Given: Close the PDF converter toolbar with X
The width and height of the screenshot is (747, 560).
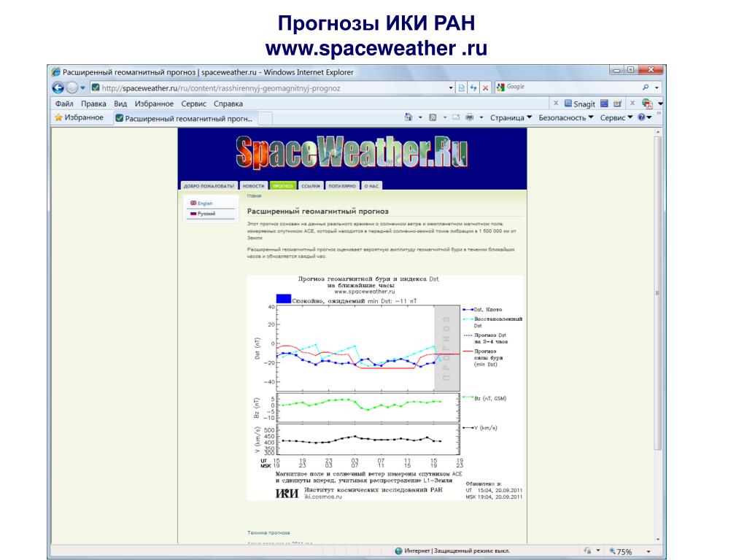Looking at the screenshot, I should pyautogui.click(x=632, y=103).
